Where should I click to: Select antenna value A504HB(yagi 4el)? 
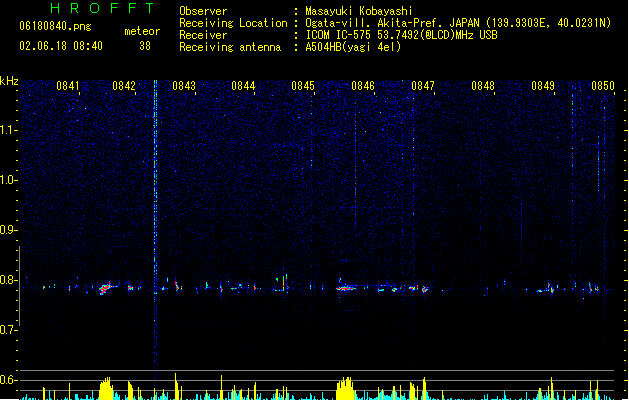coord(353,47)
